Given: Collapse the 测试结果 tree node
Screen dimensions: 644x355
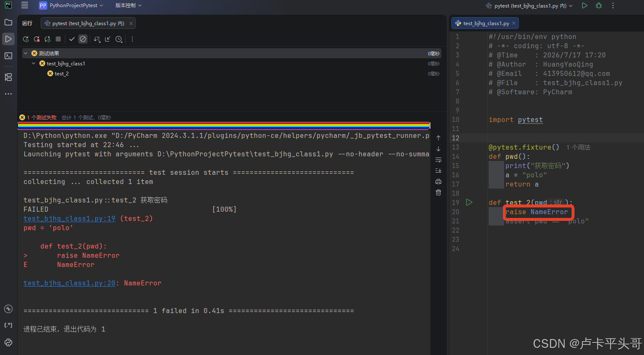Looking at the screenshot, I should pos(26,53).
